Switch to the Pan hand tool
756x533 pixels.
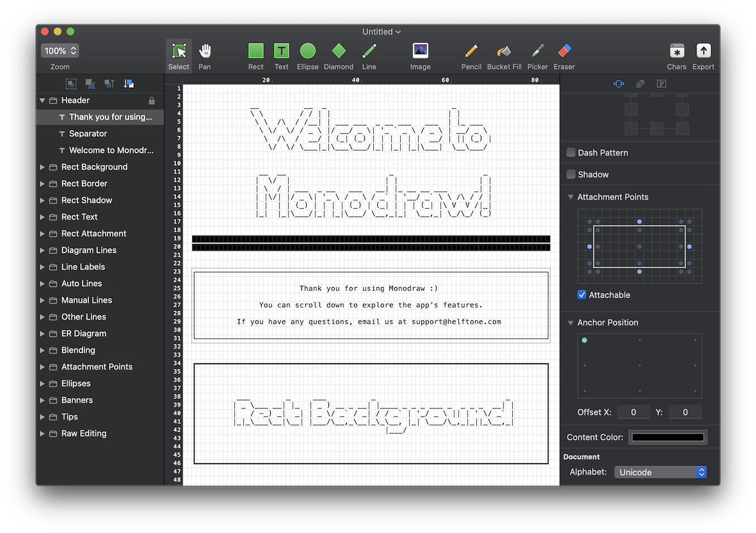point(204,56)
